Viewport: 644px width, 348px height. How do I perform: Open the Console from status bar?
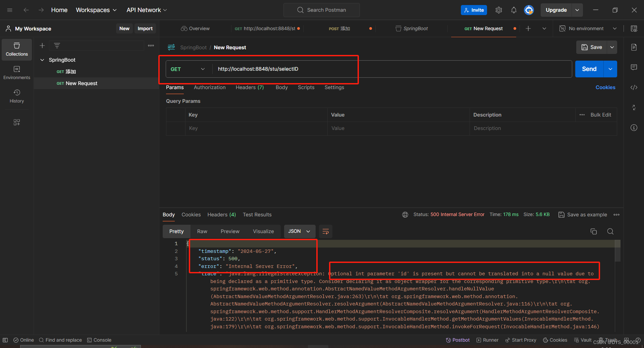point(99,340)
